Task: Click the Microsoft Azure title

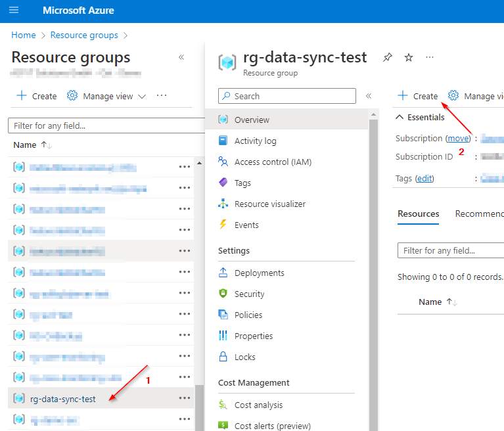Action: click(x=78, y=11)
